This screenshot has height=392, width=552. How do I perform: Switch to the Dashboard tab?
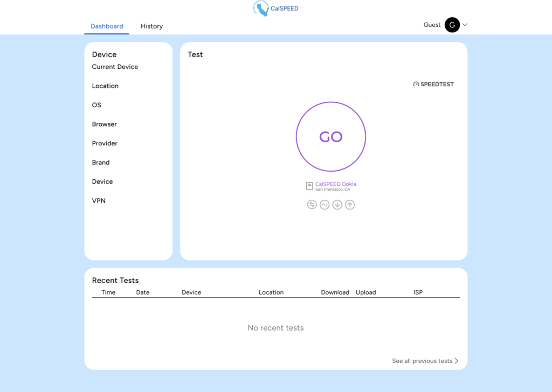(x=107, y=26)
